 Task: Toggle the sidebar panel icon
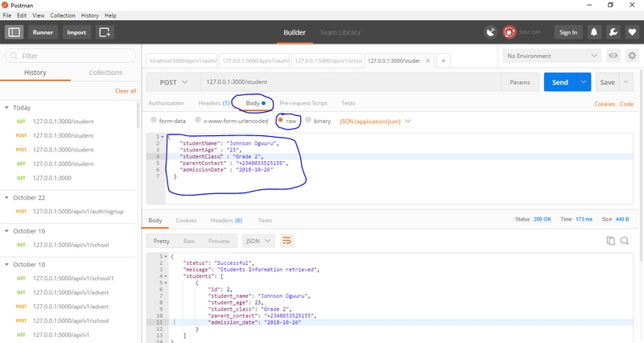(x=14, y=32)
